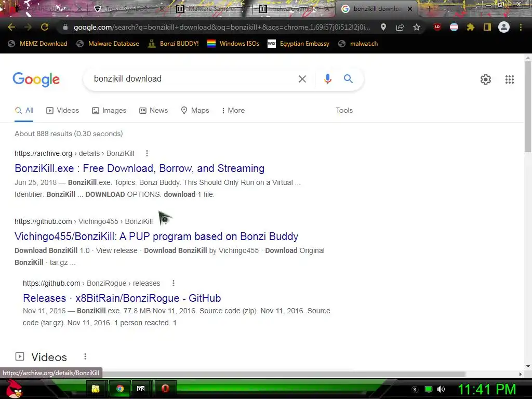Start voice search with the microphone
Screen dimensions: 532x399
tap(327, 79)
